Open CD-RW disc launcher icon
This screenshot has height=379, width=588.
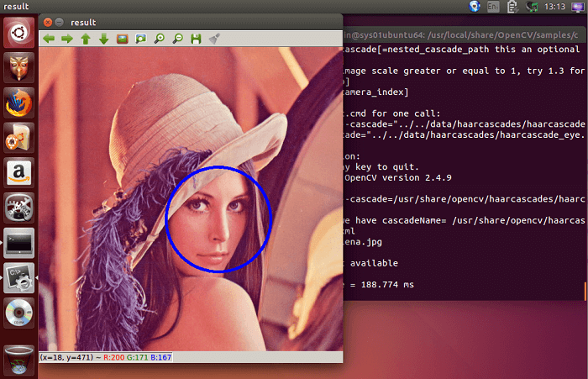click(18, 313)
